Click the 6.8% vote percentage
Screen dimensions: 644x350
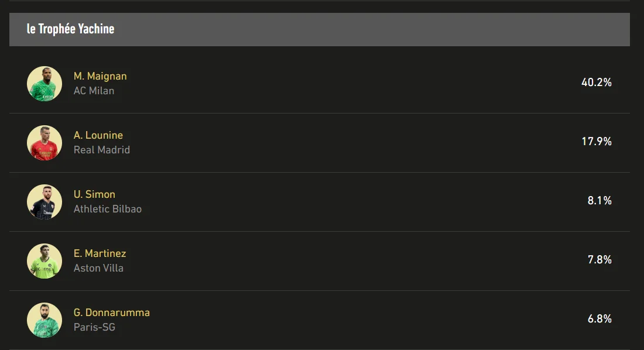coord(600,319)
